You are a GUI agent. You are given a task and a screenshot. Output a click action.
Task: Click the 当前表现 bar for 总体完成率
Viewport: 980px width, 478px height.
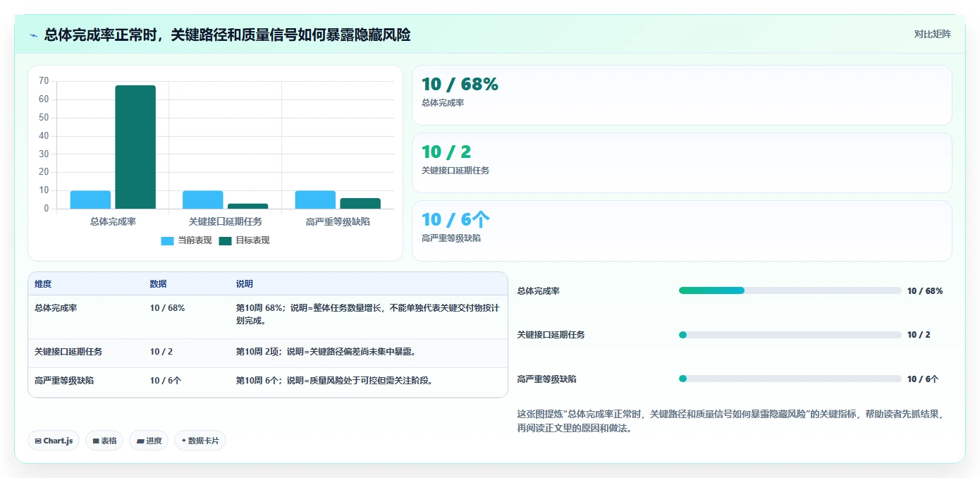click(90, 200)
